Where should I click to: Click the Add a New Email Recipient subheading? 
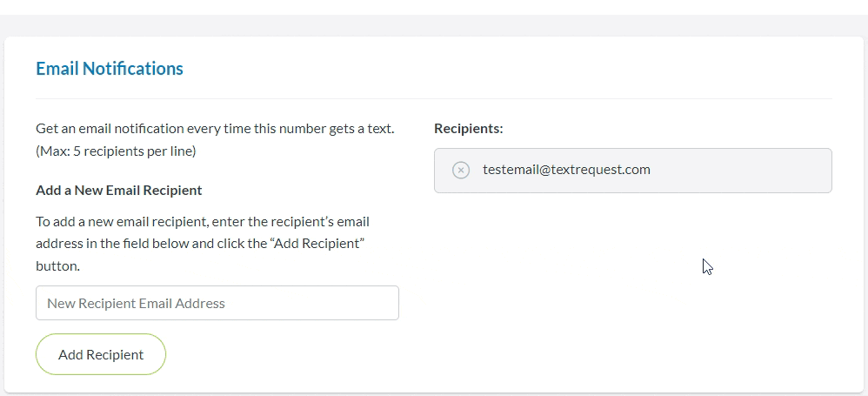119,190
